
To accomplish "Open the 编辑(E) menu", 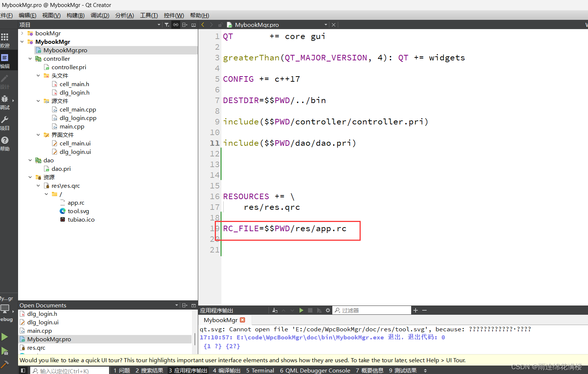I will (x=28, y=15).
